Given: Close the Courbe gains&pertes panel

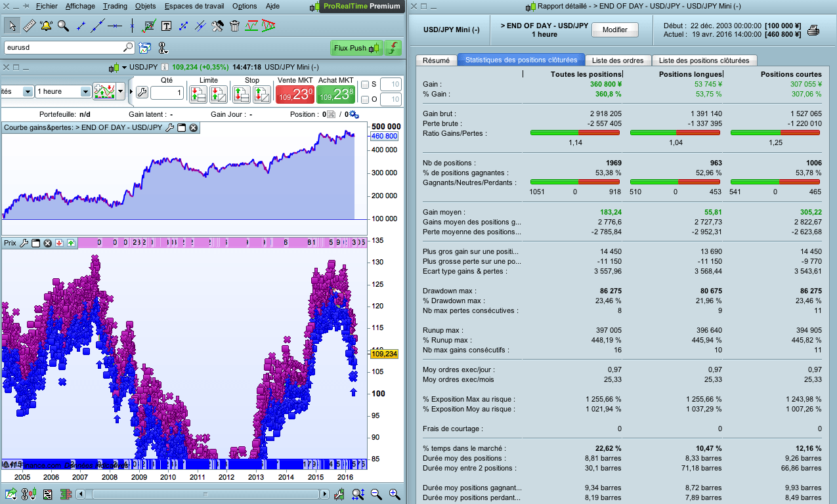Looking at the screenshot, I should tap(194, 127).
